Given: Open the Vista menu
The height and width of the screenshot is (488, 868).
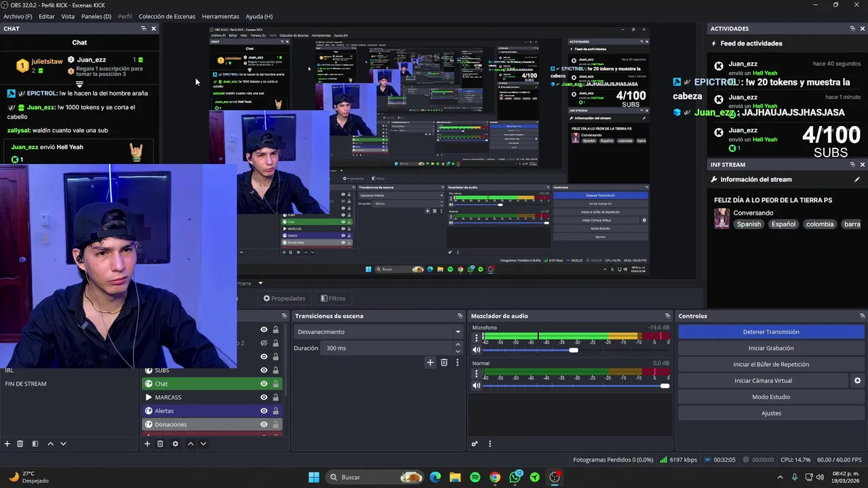Looking at the screenshot, I should [68, 16].
